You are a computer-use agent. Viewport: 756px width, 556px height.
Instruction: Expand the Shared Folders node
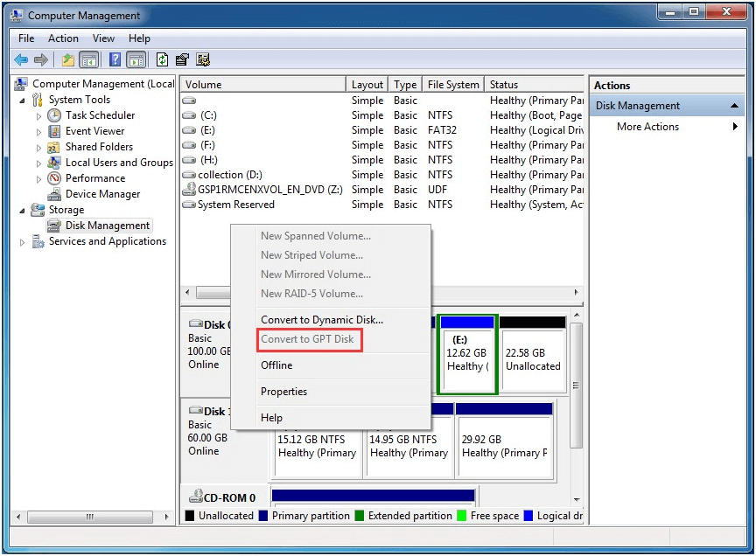[x=38, y=148]
